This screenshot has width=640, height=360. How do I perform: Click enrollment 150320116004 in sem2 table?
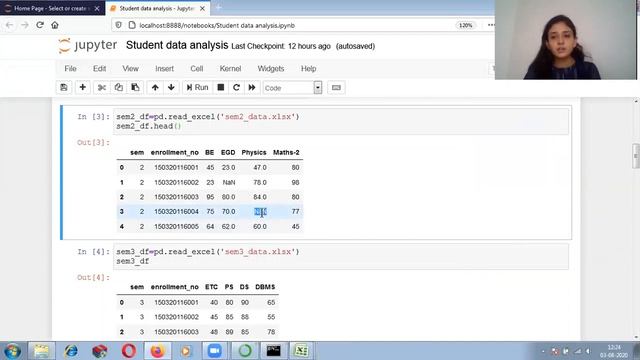(176, 211)
